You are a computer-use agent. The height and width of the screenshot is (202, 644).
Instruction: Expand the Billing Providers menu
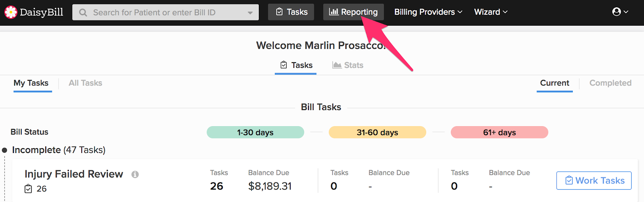428,12
